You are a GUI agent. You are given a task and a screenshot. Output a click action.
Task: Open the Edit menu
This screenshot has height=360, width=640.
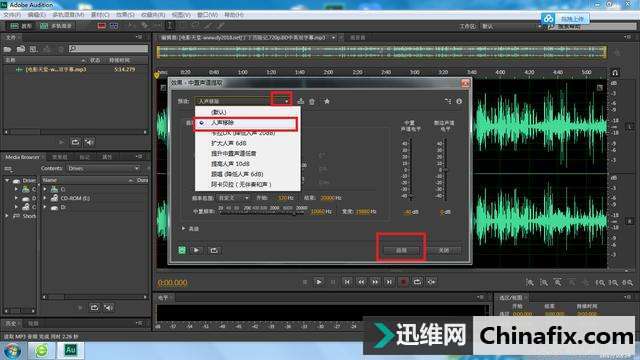pos(36,15)
